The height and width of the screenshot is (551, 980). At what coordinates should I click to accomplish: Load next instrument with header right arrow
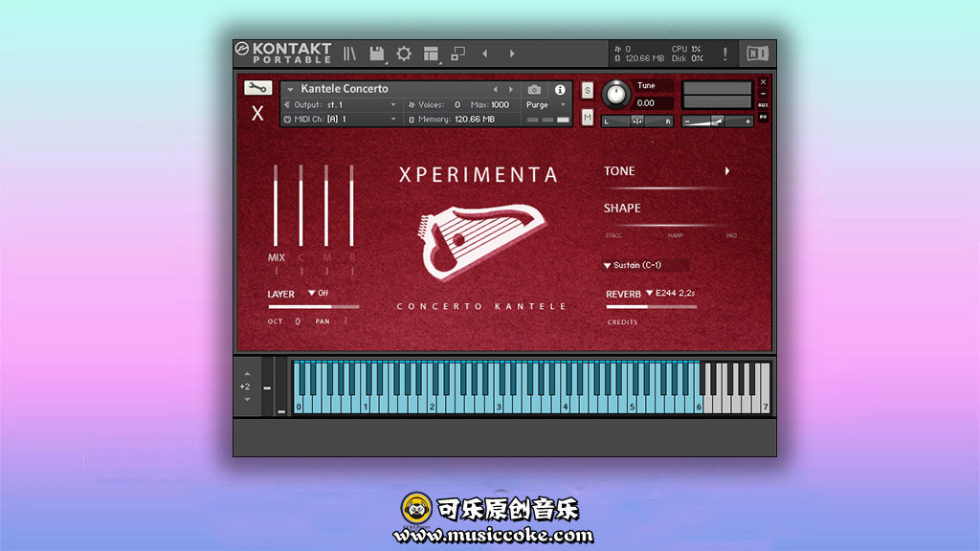pyautogui.click(x=511, y=90)
